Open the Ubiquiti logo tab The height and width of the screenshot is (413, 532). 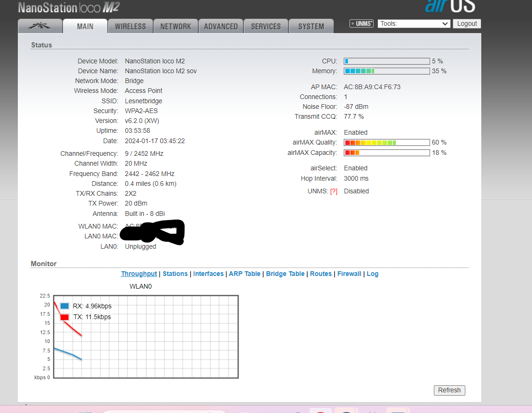[x=40, y=26]
